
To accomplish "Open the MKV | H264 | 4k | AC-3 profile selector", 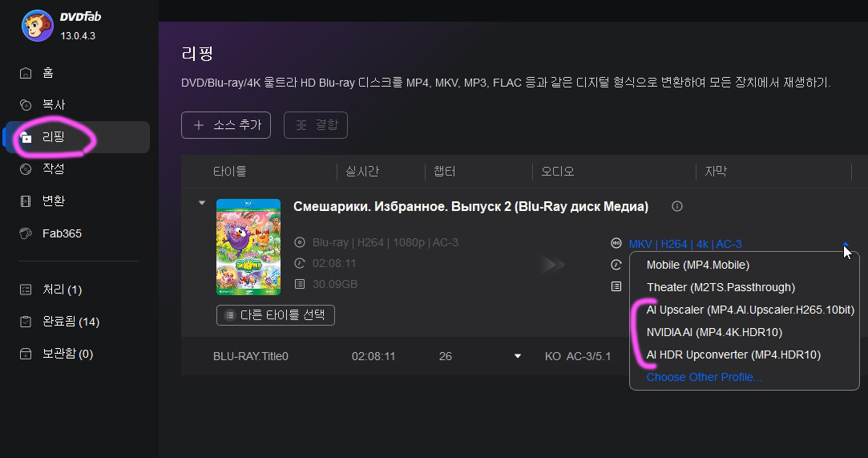I will click(685, 244).
